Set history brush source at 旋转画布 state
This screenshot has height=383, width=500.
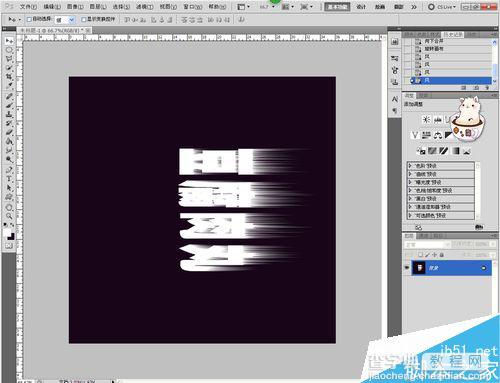(407, 49)
